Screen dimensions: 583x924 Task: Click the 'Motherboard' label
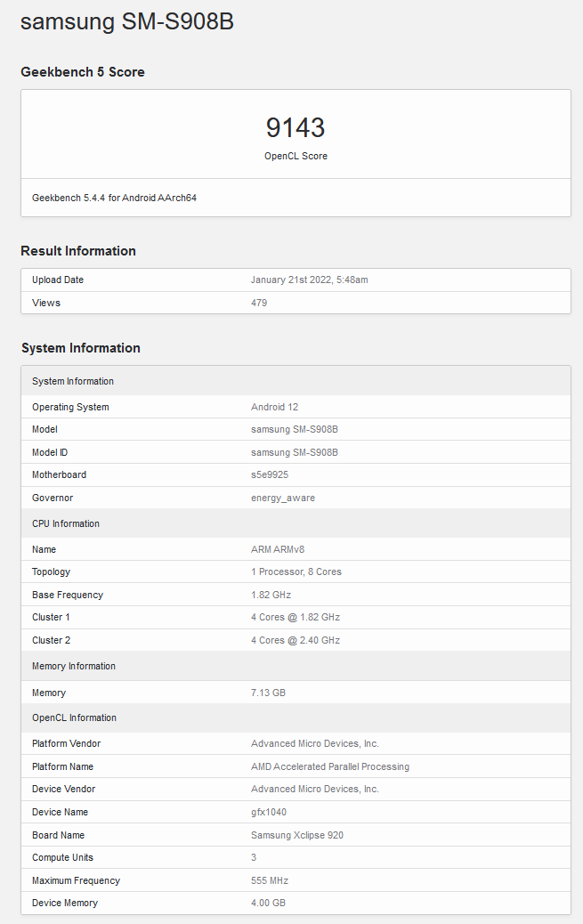point(59,475)
